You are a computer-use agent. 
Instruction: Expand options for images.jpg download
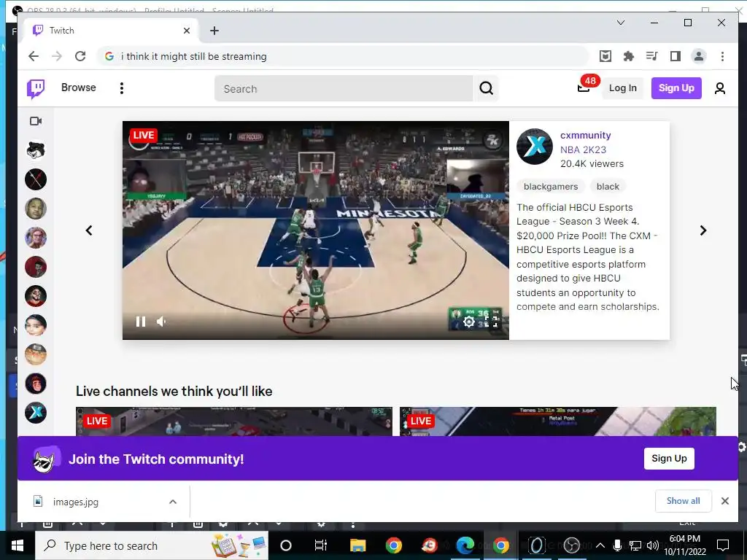[x=173, y=502]
